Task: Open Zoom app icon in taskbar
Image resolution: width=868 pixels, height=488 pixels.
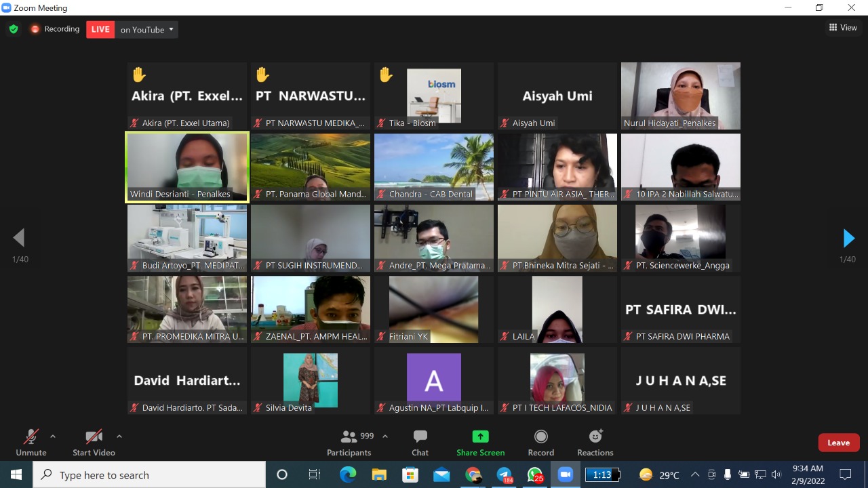Action: (566, 474)
